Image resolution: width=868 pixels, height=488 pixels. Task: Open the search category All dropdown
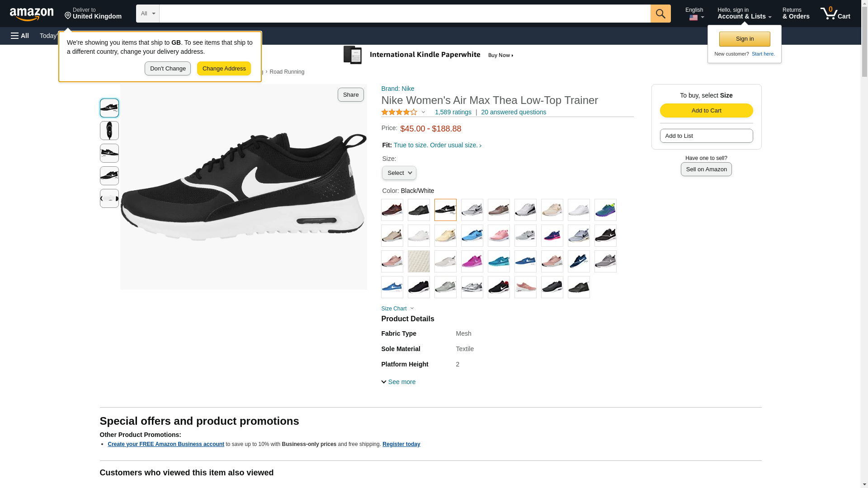[147, 14]
